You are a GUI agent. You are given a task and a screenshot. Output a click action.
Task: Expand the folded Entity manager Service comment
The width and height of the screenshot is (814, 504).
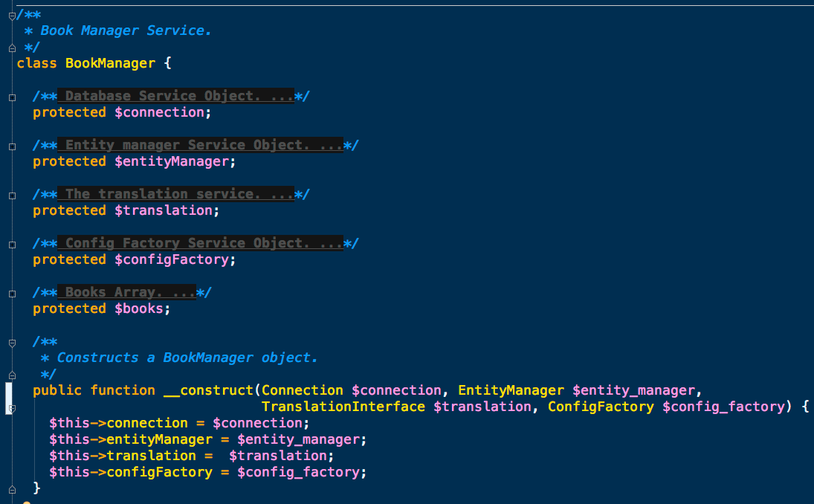coord(11,146)
